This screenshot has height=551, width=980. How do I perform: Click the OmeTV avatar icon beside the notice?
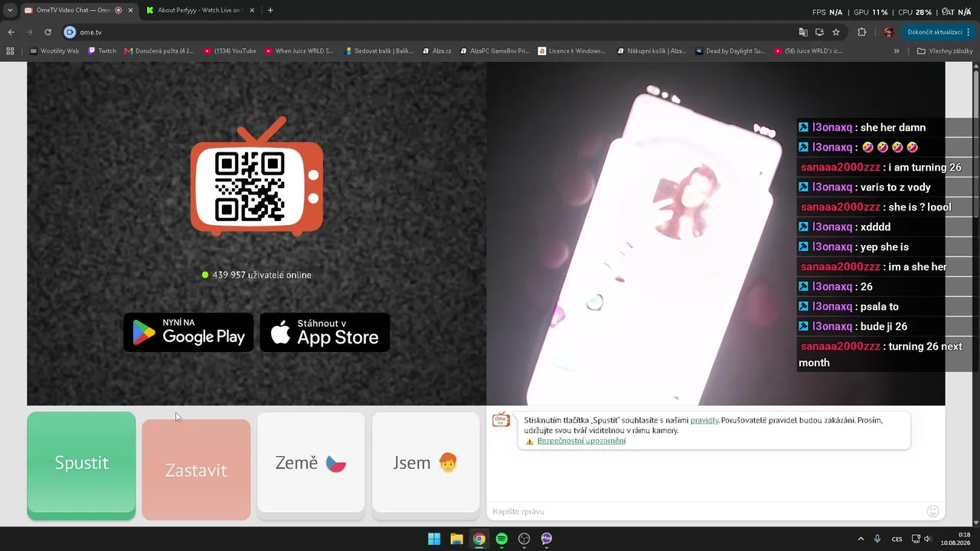(x=501, y=419)
